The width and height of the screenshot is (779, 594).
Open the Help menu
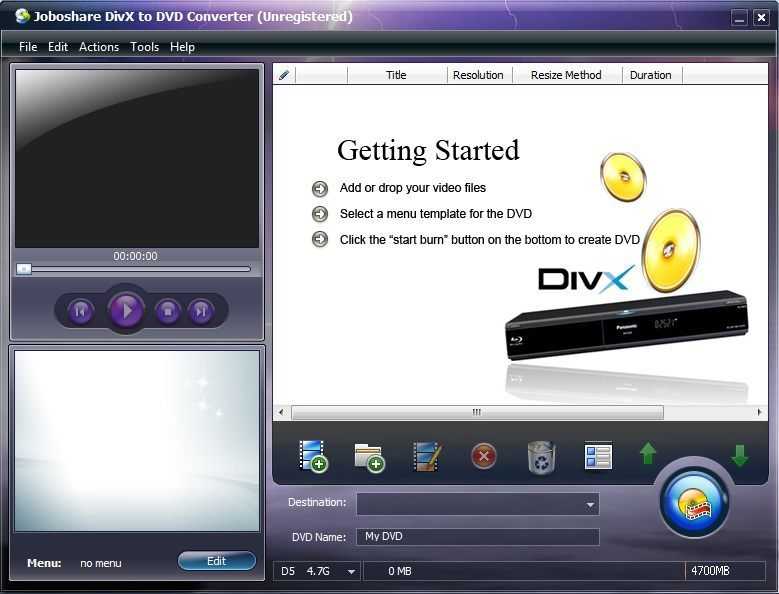(x=182, y=47)
